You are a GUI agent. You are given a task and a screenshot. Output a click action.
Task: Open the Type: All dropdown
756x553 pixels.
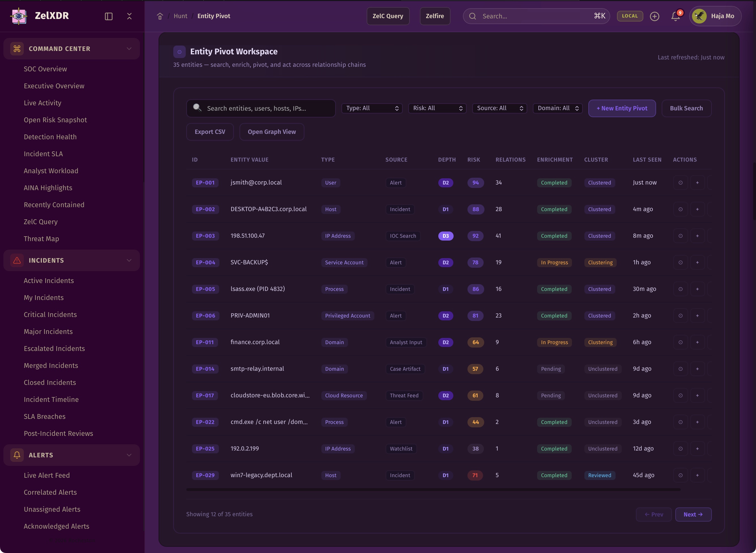click(372, 108)
